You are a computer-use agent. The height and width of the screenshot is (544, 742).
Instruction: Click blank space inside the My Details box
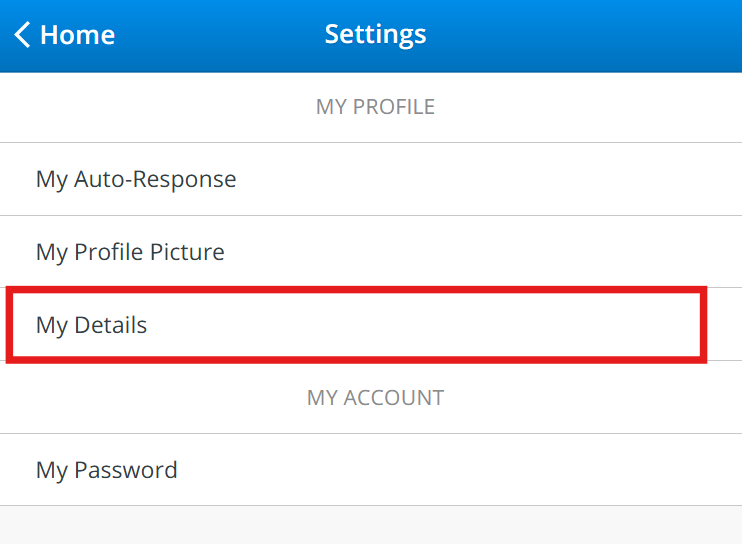tap(450, 325)
